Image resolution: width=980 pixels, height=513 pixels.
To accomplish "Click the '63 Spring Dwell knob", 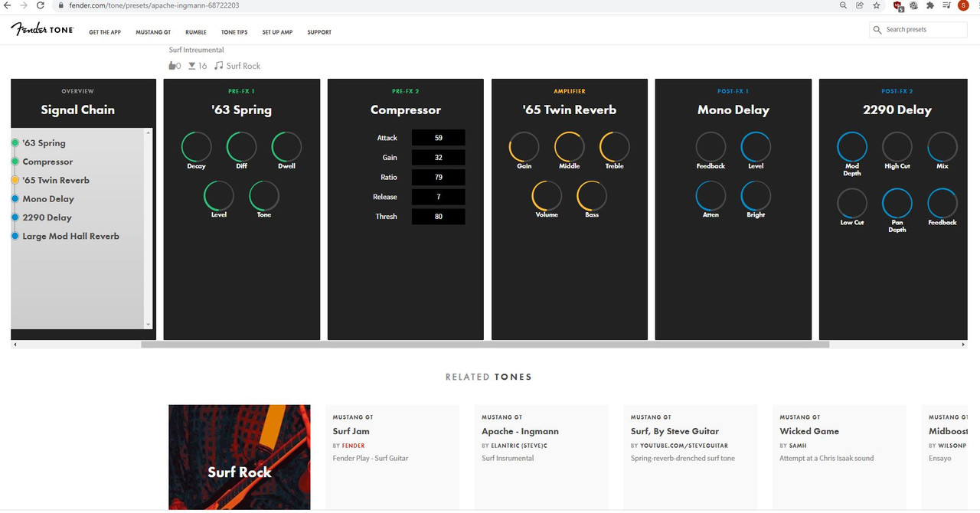I will pyautogui.click(x=286, y=146).
